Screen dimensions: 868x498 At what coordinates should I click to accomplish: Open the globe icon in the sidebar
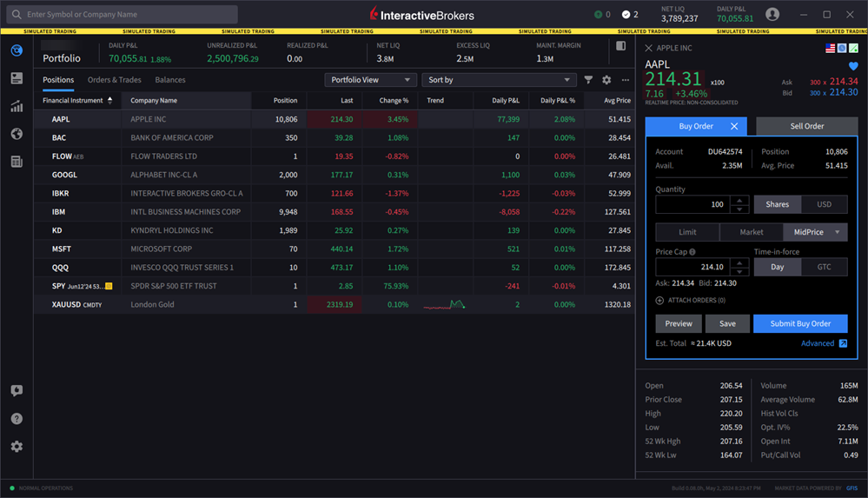pos(17,134)
